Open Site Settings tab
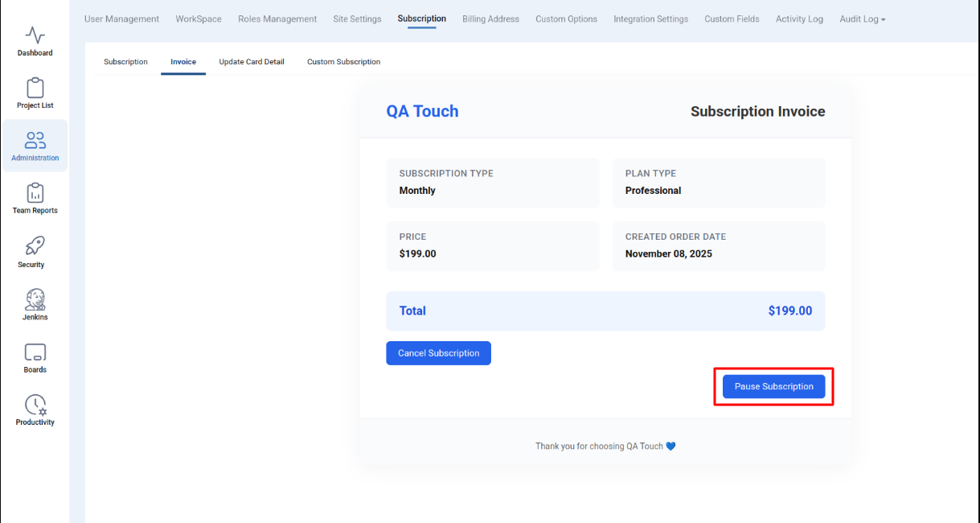Viewport: 980px width, 523px height. [357, 19]
